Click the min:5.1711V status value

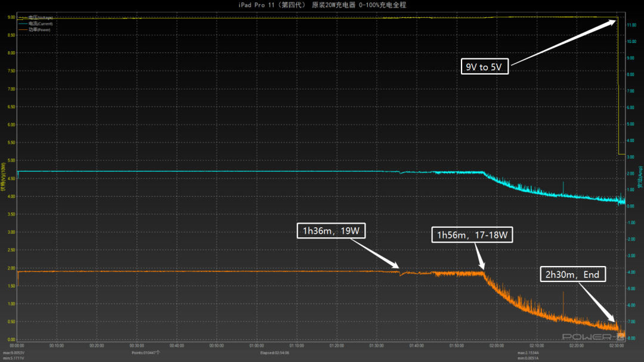(14, 358)
